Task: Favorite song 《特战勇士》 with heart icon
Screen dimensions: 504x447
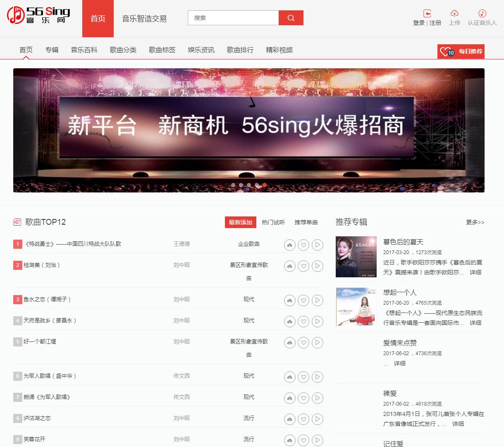Action: (303, 245)
